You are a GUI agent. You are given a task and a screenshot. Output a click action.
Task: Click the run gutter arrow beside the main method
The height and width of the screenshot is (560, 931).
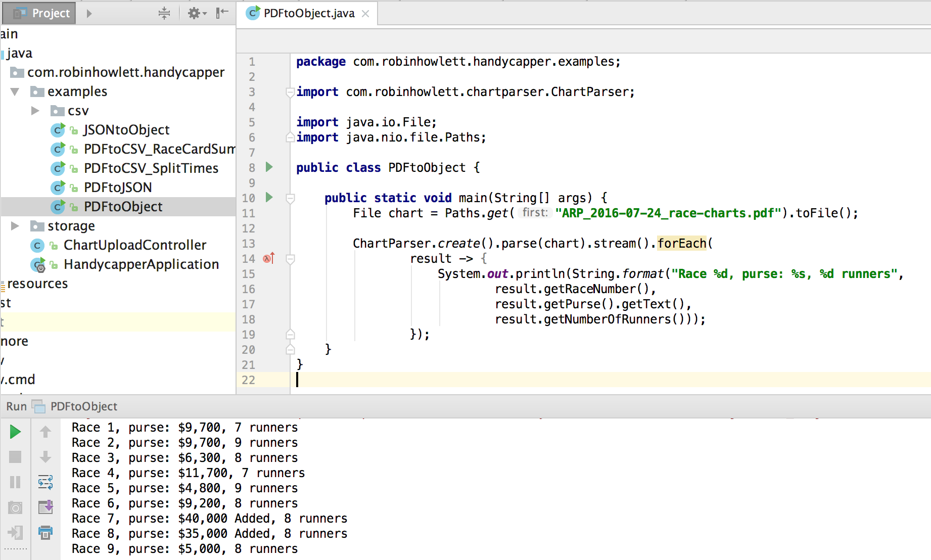tap(269, 197)
